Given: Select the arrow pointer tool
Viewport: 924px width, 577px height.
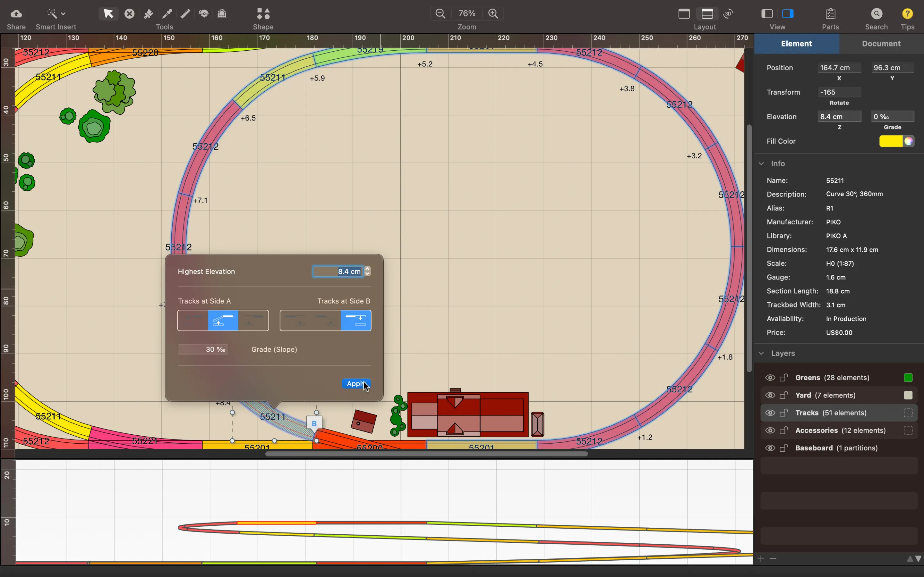Looking at the screenshot, I should (x=108, y=14).
